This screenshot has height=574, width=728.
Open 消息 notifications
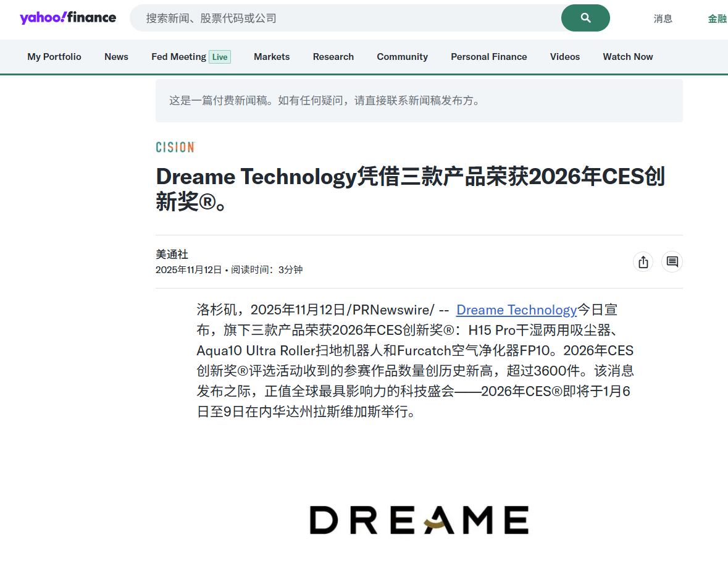[x=663, y=19]
